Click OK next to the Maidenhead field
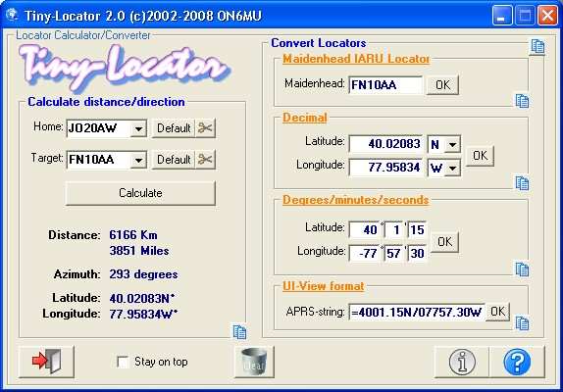The height and width of the screenshot is (392, 563). [442, 85]
